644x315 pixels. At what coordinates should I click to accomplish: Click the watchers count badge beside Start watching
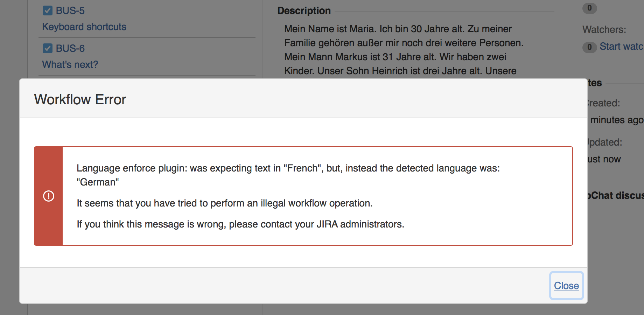589,47
